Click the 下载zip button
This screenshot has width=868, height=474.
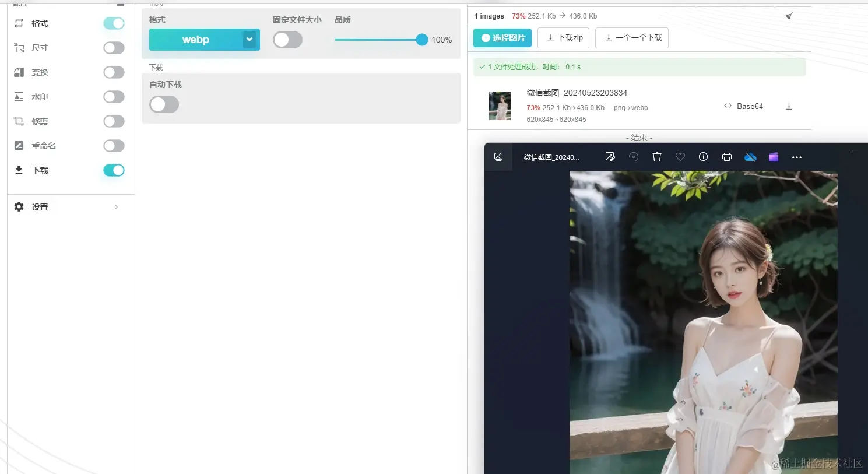pyautogui.click(x=563, y=38)
